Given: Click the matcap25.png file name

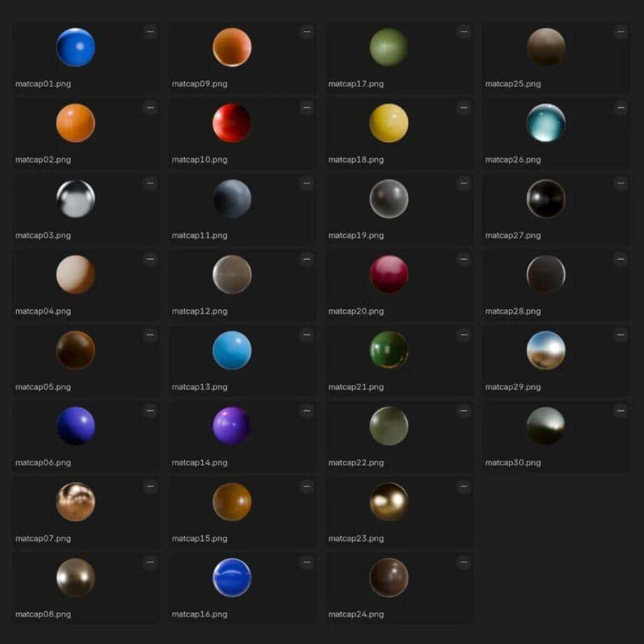Looking at the screenshot, I should point(513,84).
